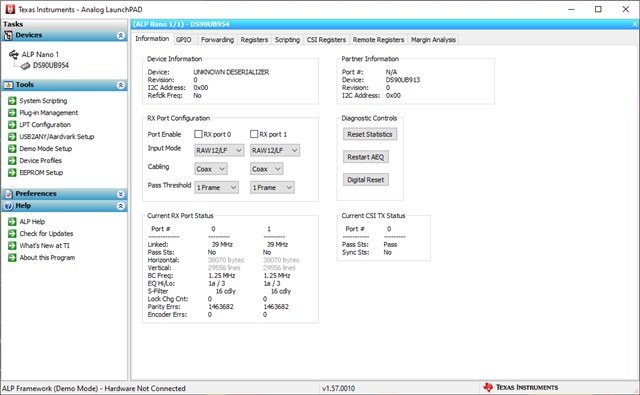Click the Help question mark header icon
Screen dimensions: 640x395
click(8, 206)
